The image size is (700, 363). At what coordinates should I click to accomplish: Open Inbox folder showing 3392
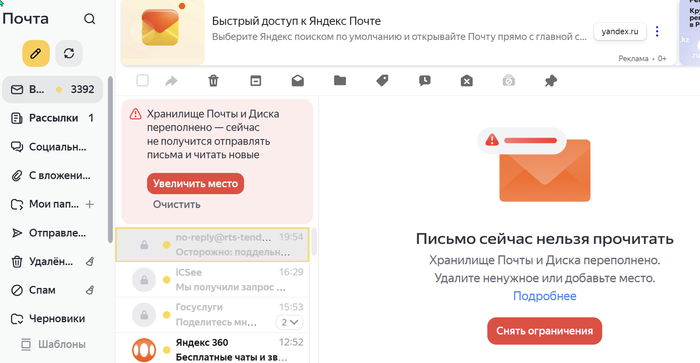pyautogui.click(x=53, y=89)
